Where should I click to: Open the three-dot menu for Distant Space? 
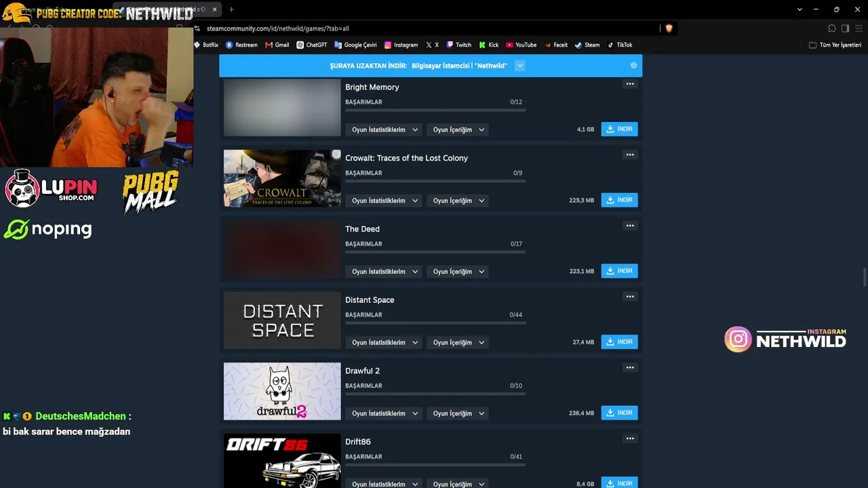click(x=630, y=297)
